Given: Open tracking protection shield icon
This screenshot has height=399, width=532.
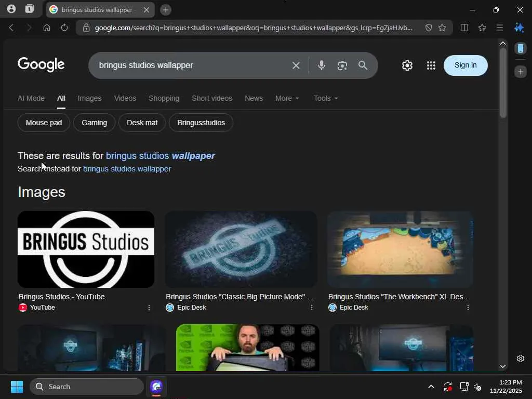Looking at the screenshot, I should [x=429, y=28].
